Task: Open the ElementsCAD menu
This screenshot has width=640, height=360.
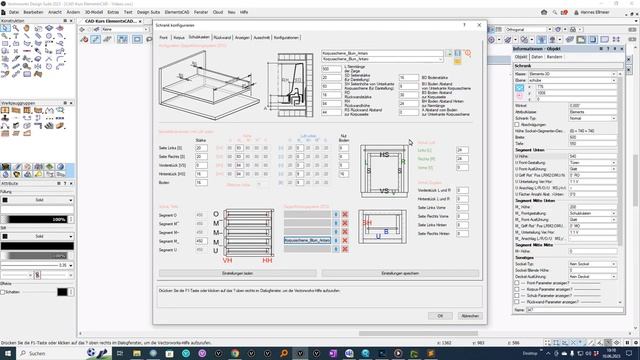Action: click(177, 12)
